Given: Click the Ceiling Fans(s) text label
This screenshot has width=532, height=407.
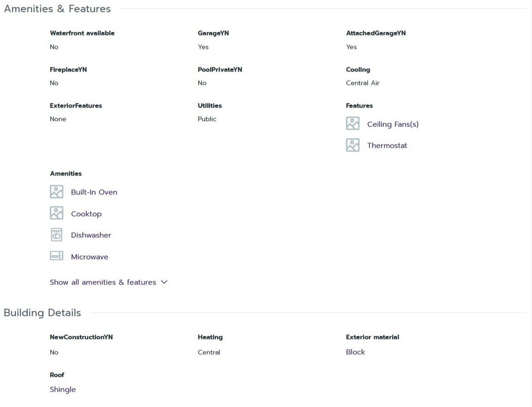Looking at the screenshot, I should pyautogui.click(x=393, y=124).
